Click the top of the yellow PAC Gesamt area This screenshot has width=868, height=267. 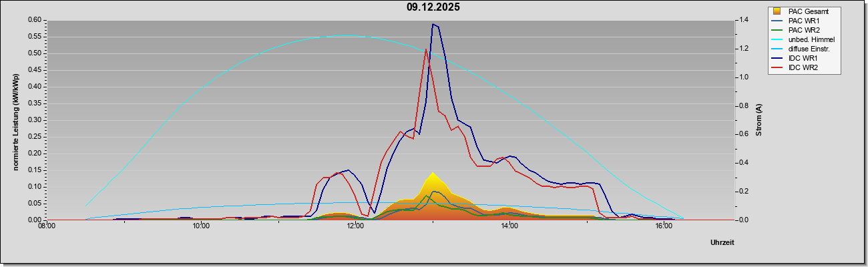(433, 173)
